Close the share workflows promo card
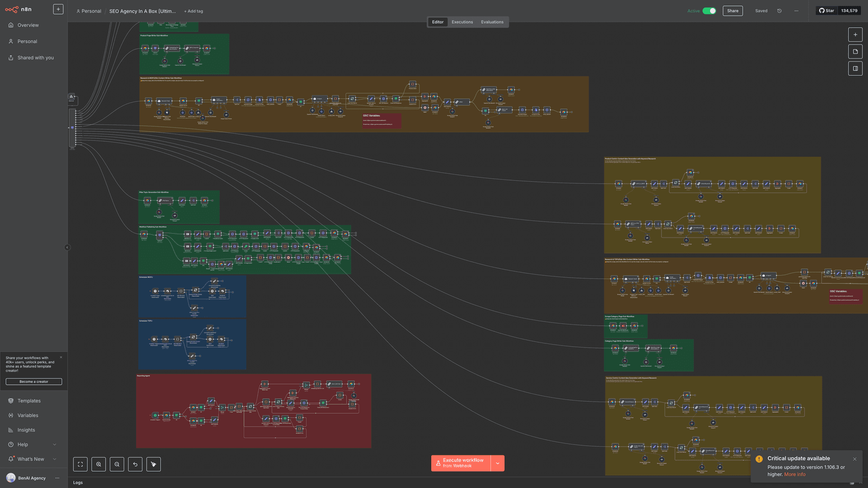 click(61, 357)
